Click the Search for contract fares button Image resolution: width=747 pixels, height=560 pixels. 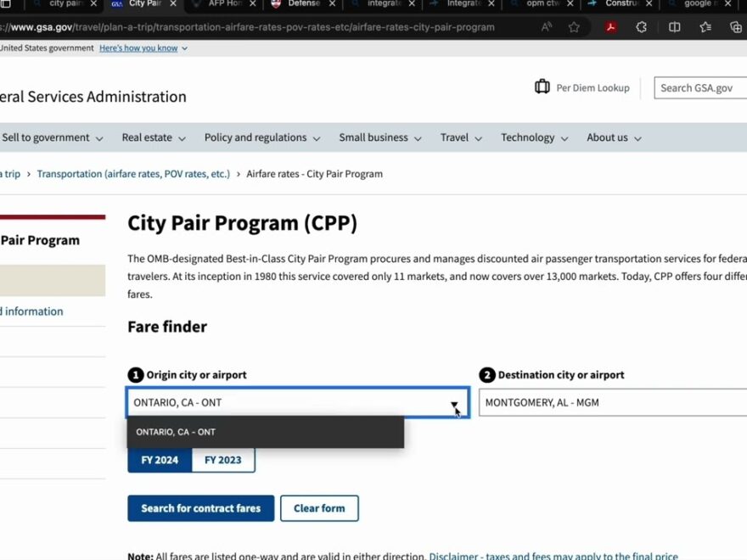point(200,507)
